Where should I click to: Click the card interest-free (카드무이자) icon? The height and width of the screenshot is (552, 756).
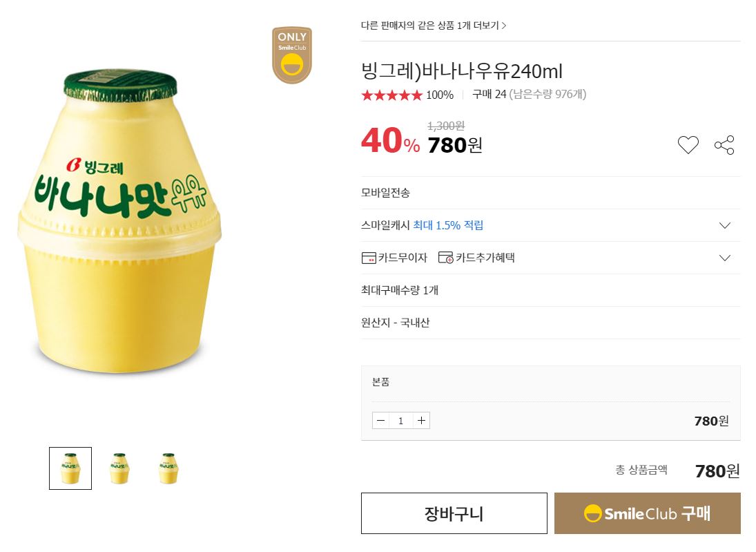click(x=369, y=258)
